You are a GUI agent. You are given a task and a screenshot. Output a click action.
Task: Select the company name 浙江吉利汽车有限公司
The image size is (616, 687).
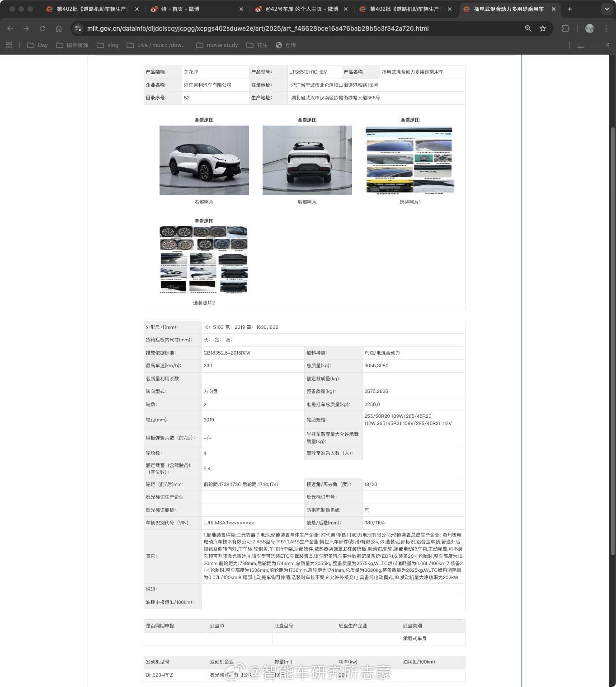tap(207, 85)
